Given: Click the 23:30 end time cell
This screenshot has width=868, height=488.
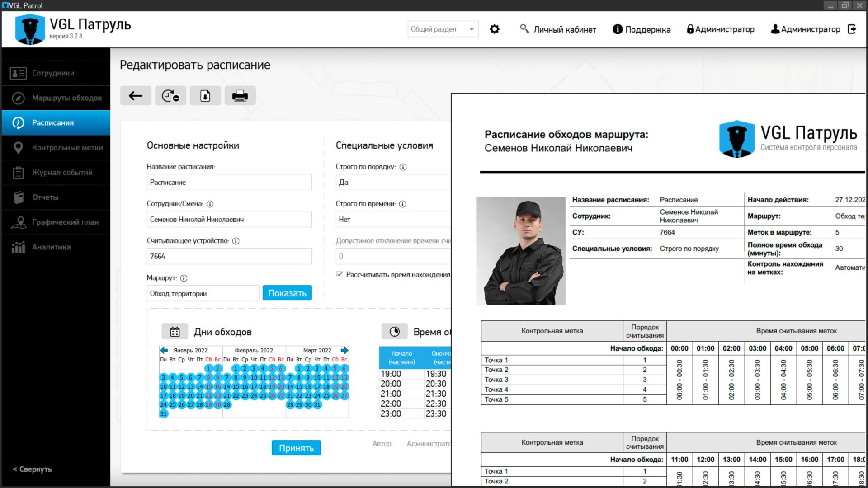Looking at the screenshot, I should click(438, 413).
